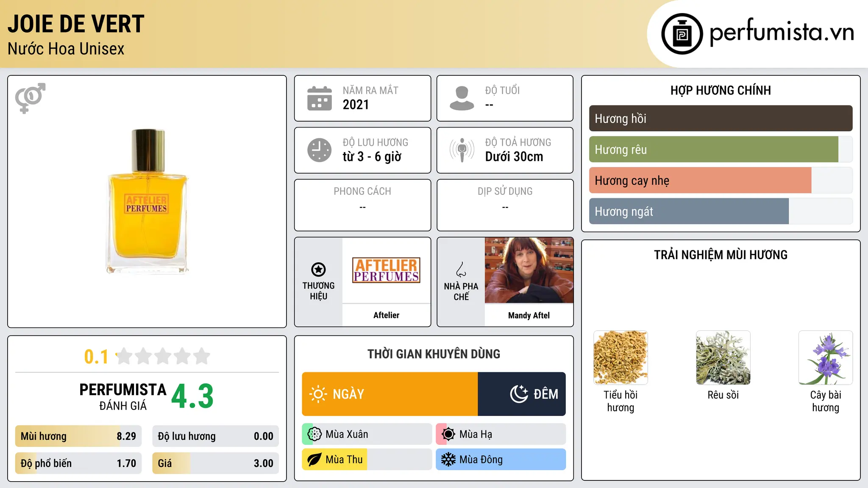This screenshot has width=868, height=488.
Task: Click the Dịp sử dụng label
Action: coord(505,191)
